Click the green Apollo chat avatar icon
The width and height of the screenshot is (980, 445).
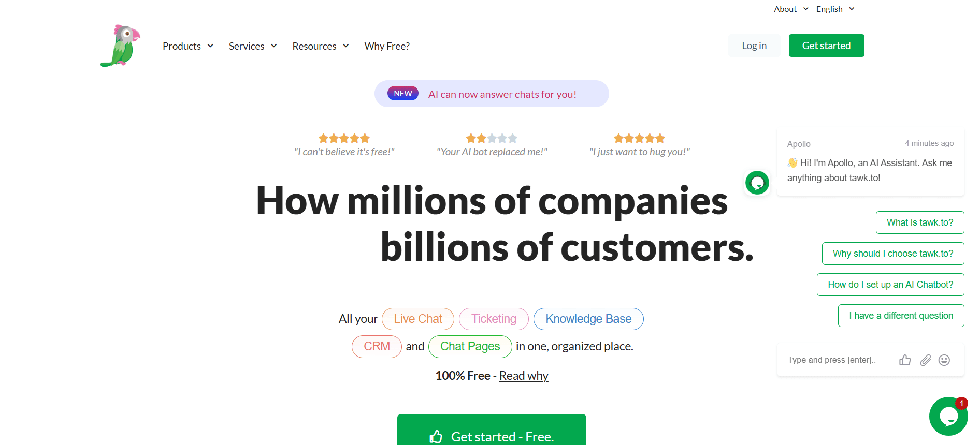point(757,183)
